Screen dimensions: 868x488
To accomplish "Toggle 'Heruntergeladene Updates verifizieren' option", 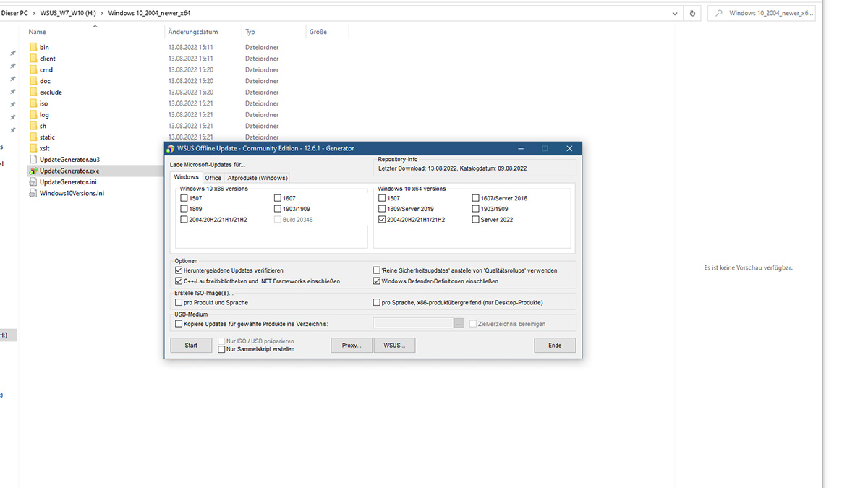I will point(179,270).
